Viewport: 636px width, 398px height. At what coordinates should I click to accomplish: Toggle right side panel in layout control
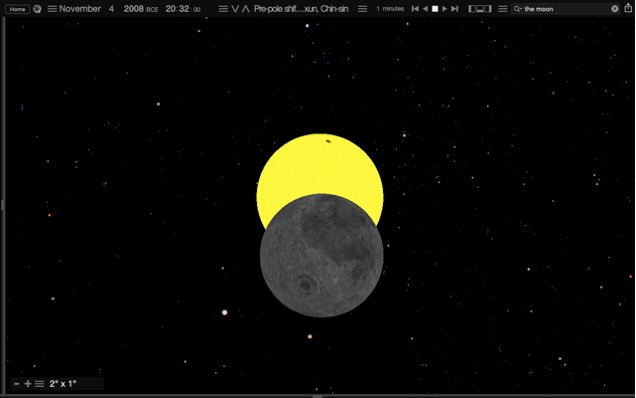tap(488, 9)
